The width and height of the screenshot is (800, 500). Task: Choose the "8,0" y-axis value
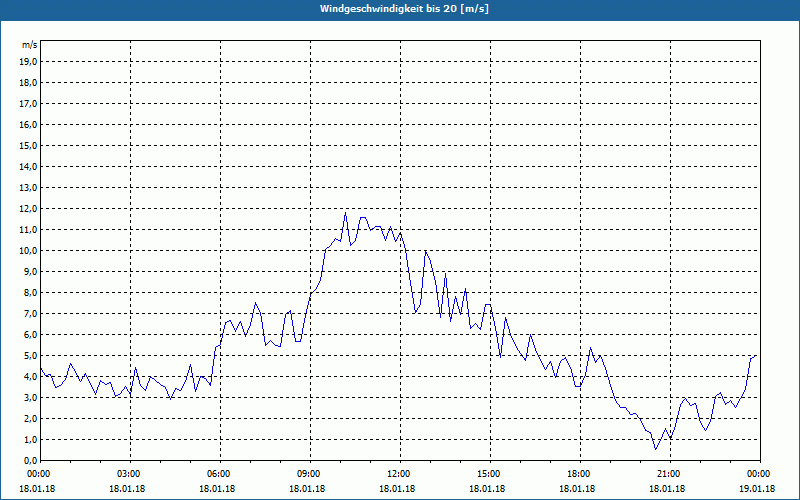pyautogui.click(x=31, y=292)
